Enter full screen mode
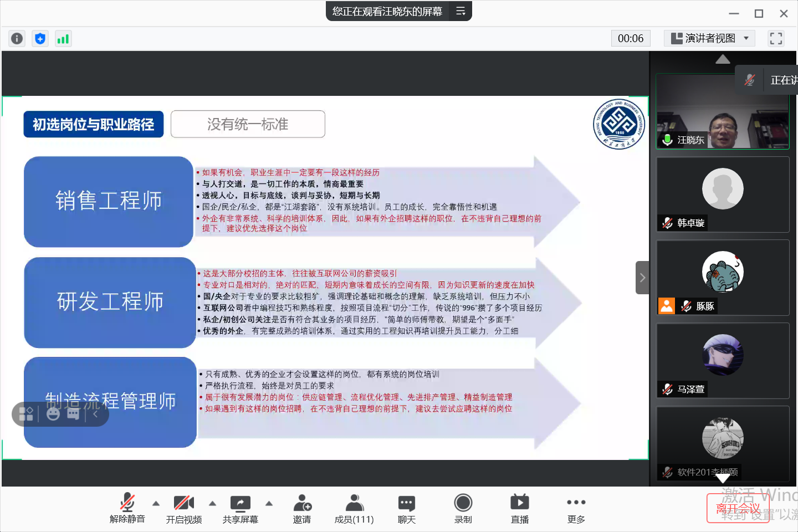This screenshot has width=798, height=532. pyautogui.click(x=776, y=38)
